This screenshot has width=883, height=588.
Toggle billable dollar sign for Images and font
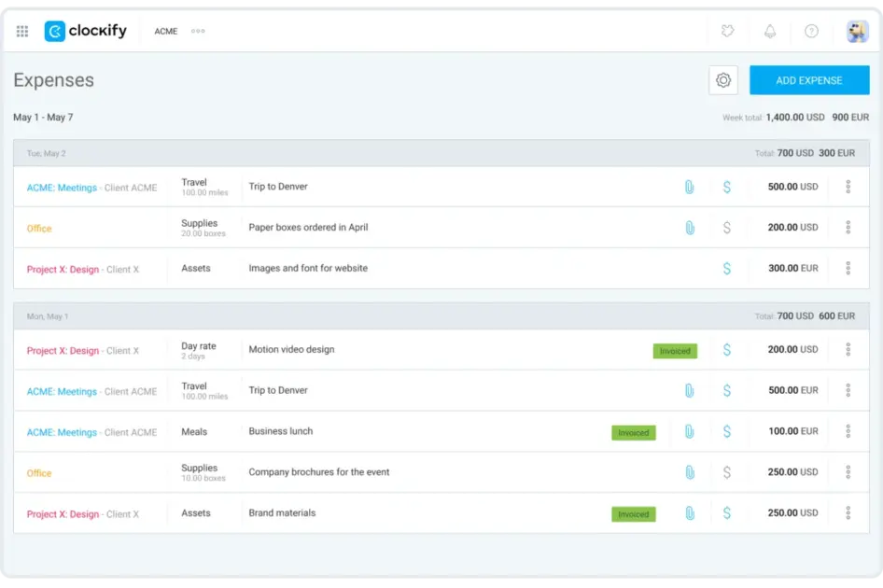click(x=726, y=268)
